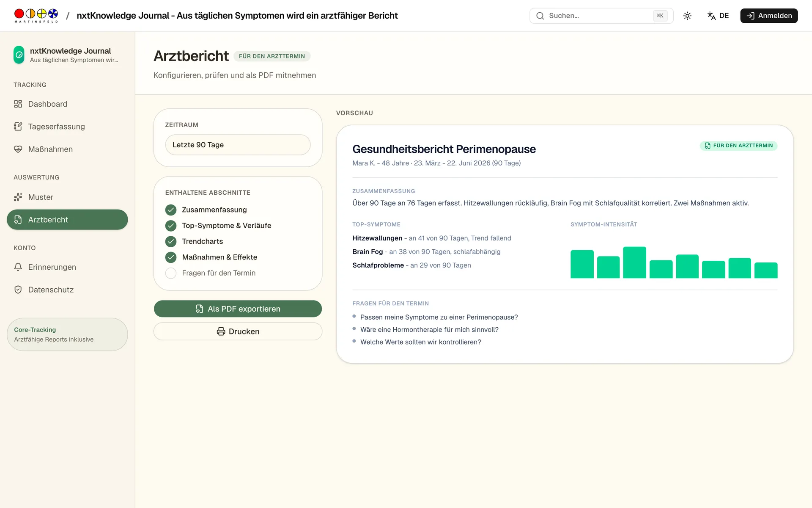Click the Zusammenfassung summary paragraph
Screen dimensions: 812x508
click(551, 203)
